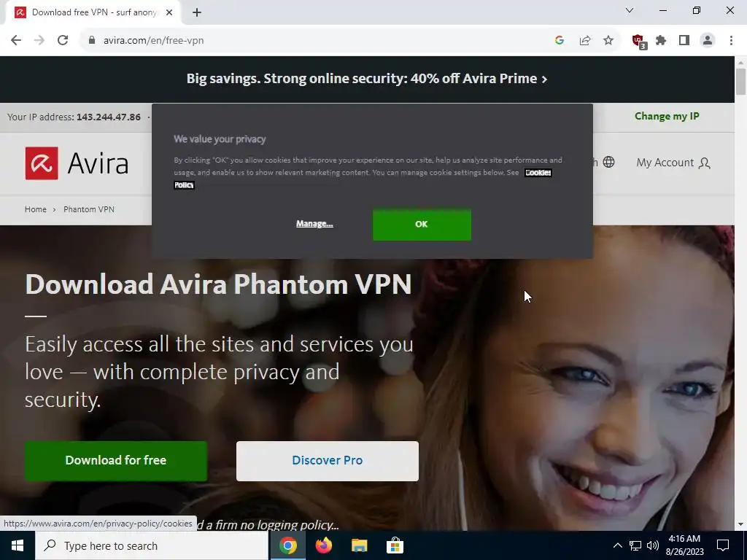Click the browser forward arrow

[x=39, y=41]
